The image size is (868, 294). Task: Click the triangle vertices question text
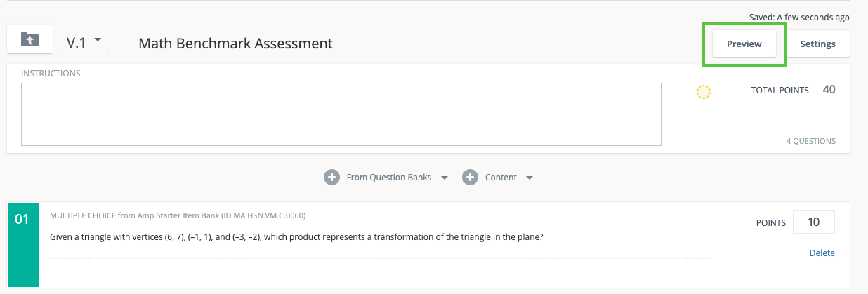(x=296, y=236)
